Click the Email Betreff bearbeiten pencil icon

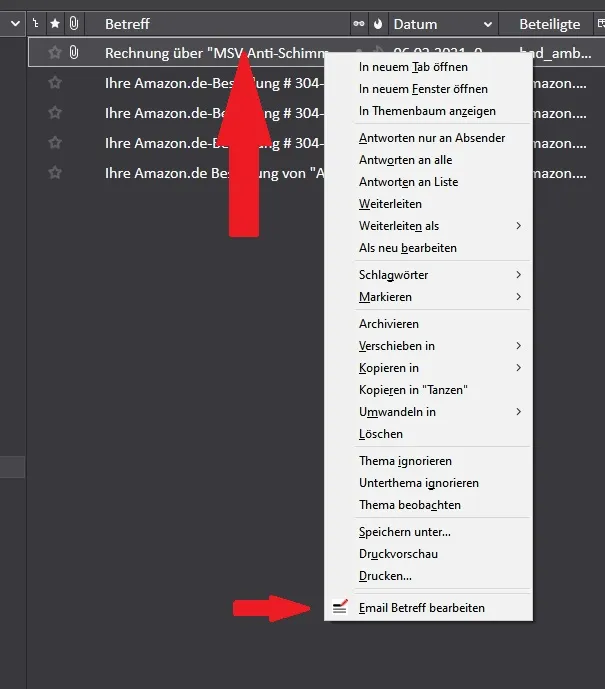click(x=340, y=607)
